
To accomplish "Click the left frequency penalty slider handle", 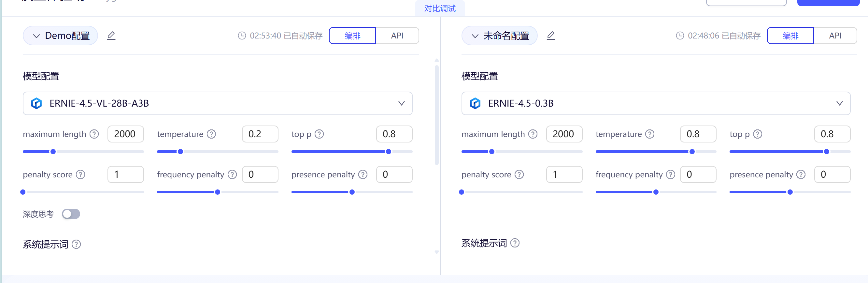I will click(x=218, y=192).
